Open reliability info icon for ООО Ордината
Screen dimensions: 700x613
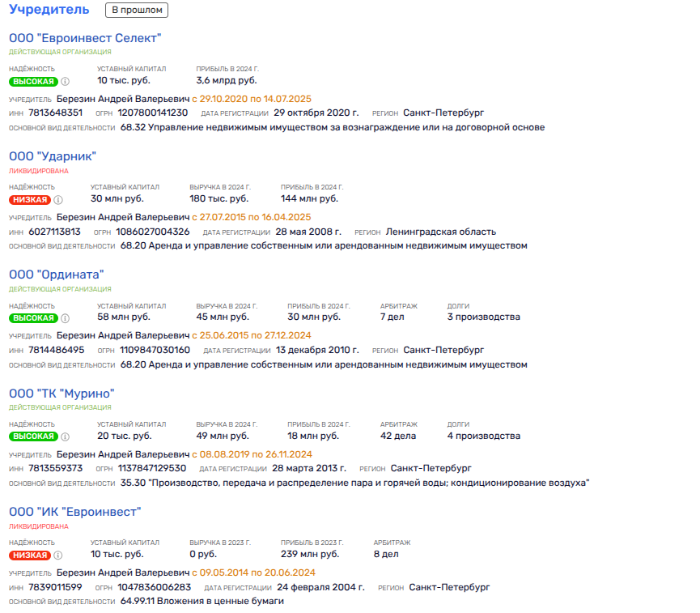[66, 317]
